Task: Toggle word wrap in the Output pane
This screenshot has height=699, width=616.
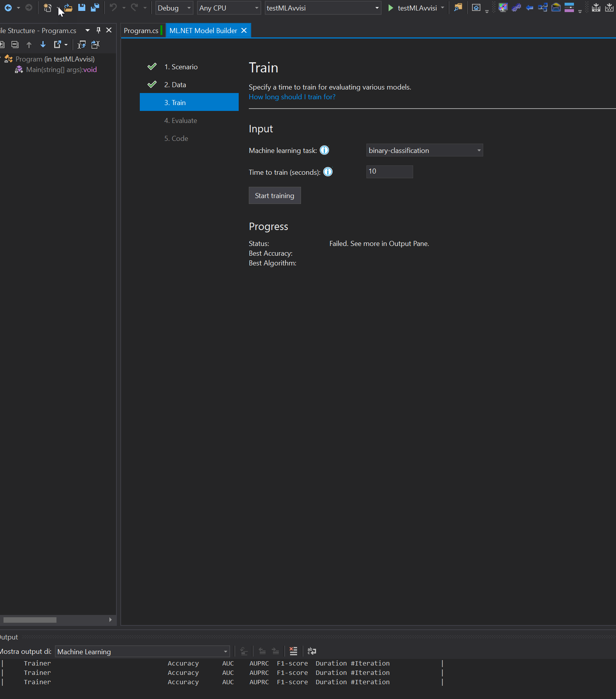Action: pos(312,651)
